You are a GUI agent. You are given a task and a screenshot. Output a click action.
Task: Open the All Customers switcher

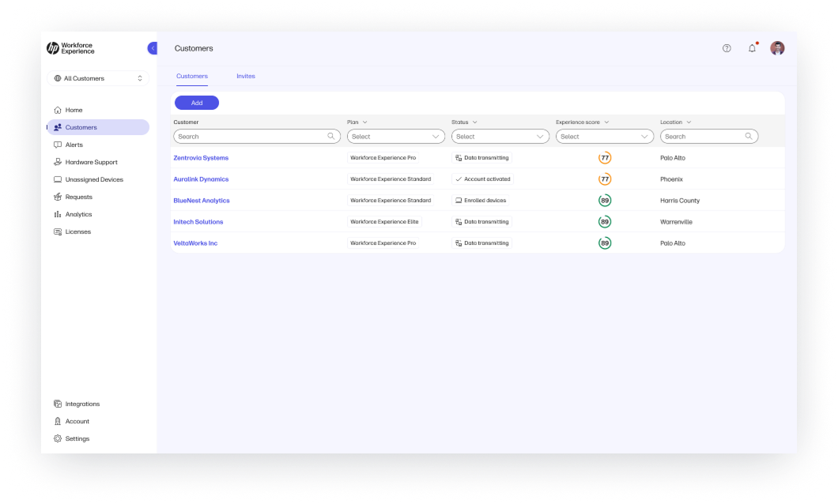[97, 78]
